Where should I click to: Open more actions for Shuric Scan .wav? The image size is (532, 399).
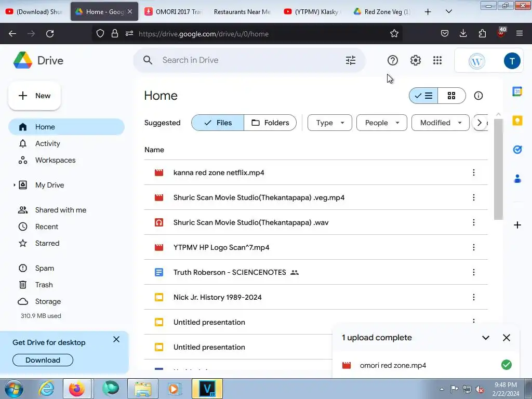pos(474,222)
